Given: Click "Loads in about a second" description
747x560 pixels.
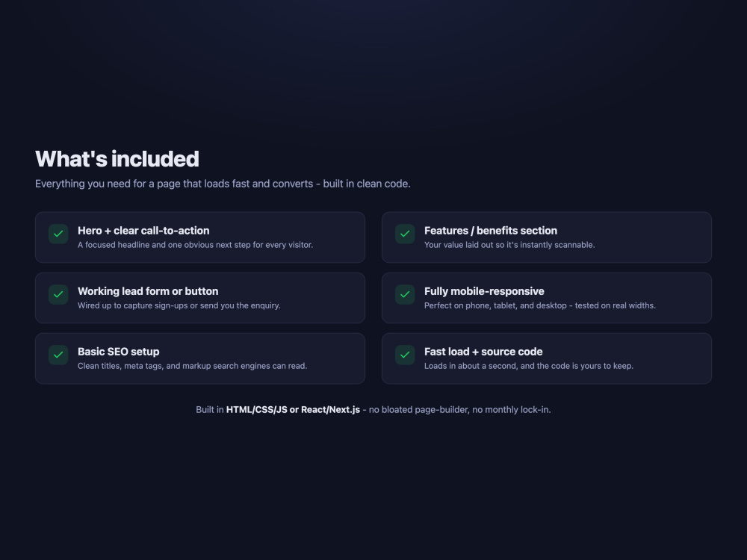Looking at the screenshot, I should coord(470,366).
